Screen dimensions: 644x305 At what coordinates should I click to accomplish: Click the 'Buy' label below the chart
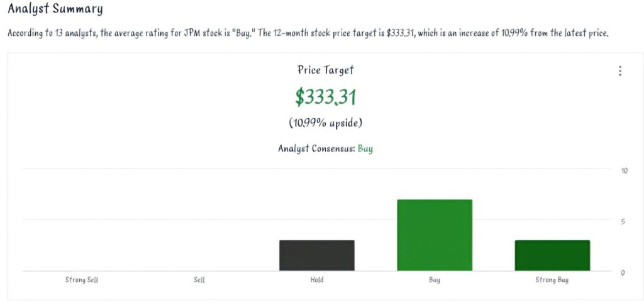point(435,279)
